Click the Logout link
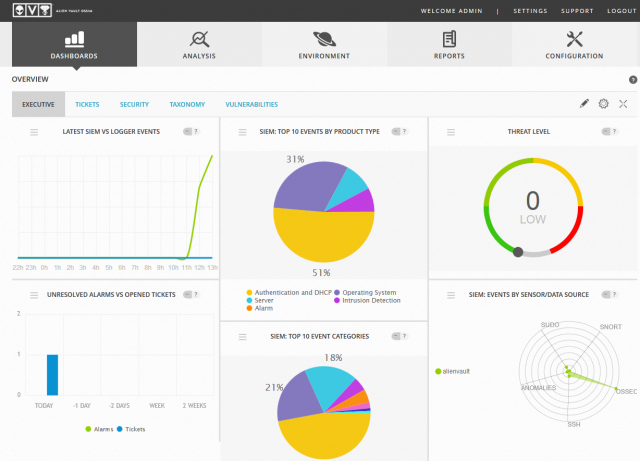The height and width of the screenshot is (461, 640). pyautogui.click(x=620, y=11)
